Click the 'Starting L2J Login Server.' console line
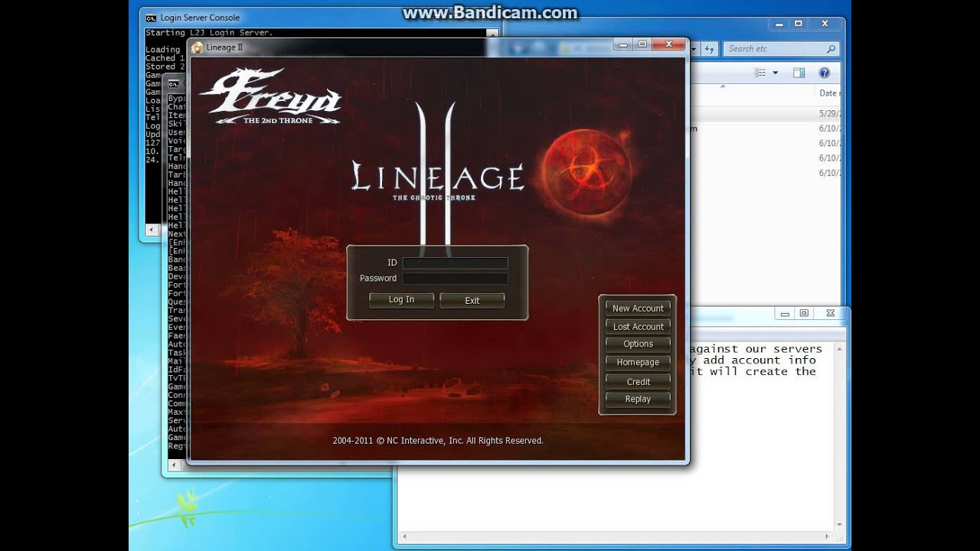980x551 pixels. [209, 33]
